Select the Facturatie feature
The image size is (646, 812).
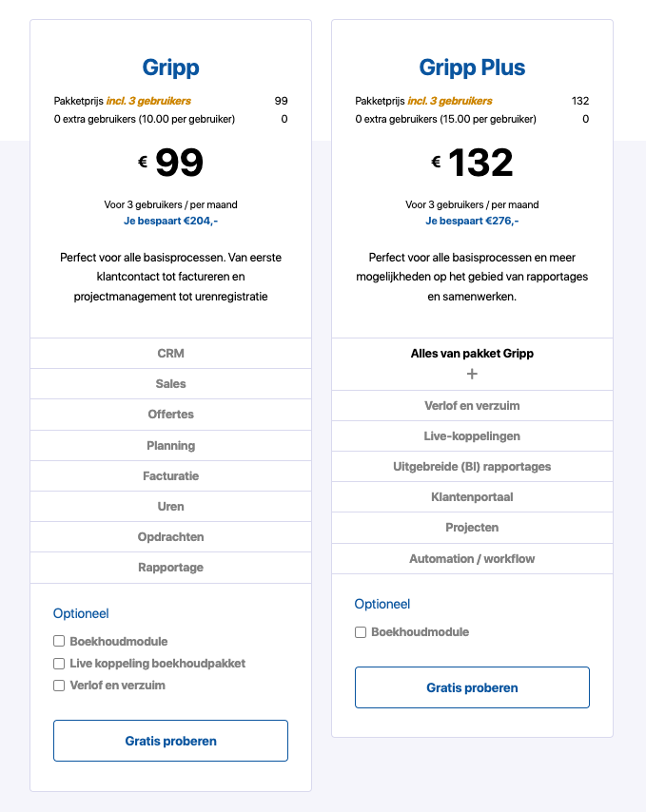tap(170, 475)
